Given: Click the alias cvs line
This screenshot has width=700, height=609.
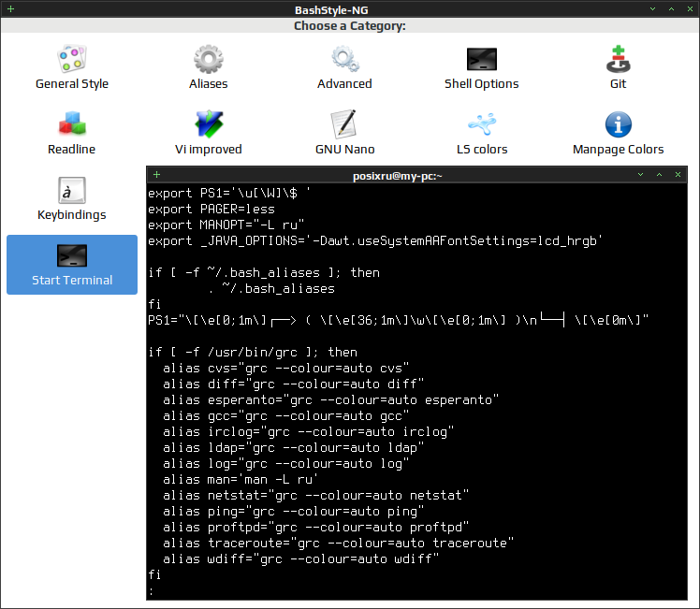Looking at the screenshot, I should (x=285, y=369).
